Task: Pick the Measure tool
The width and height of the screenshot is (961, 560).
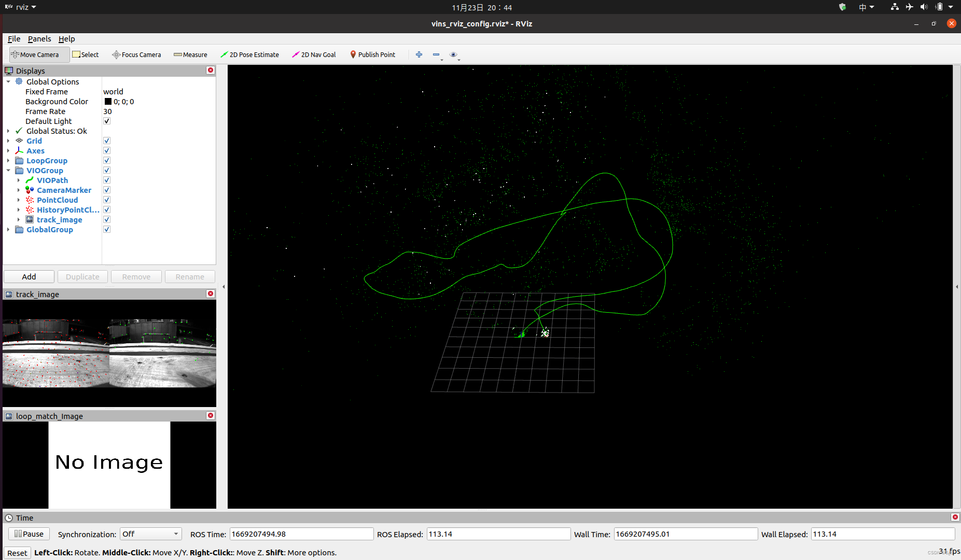Action: coord(190,54)
